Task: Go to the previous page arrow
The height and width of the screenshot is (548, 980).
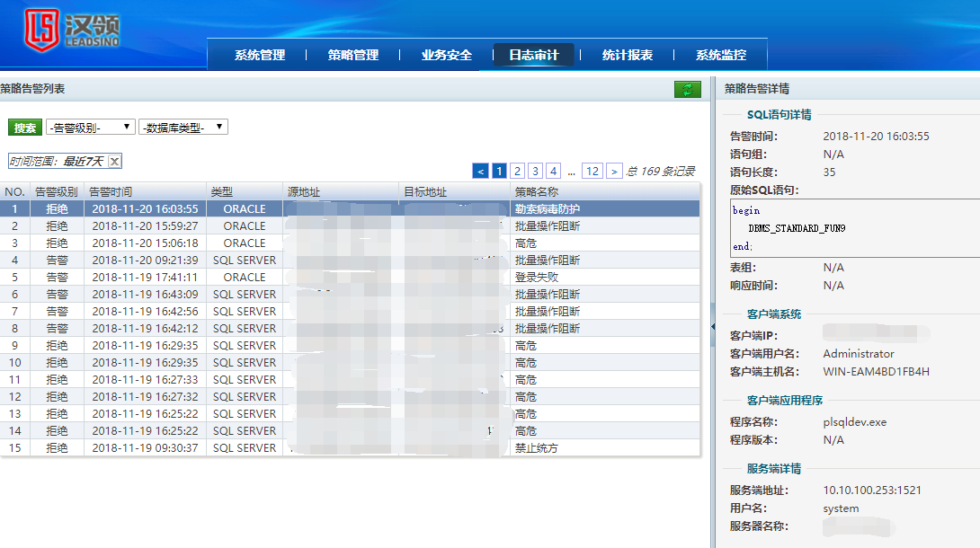Action: pos(481,171)
